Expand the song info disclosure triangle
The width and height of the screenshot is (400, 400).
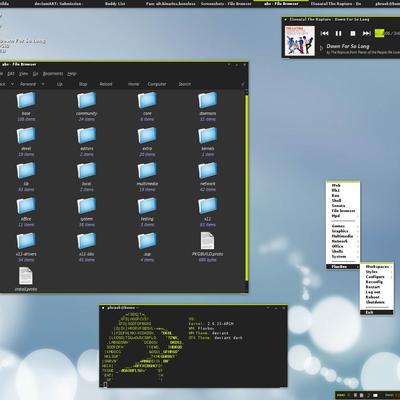pos(321,48)
